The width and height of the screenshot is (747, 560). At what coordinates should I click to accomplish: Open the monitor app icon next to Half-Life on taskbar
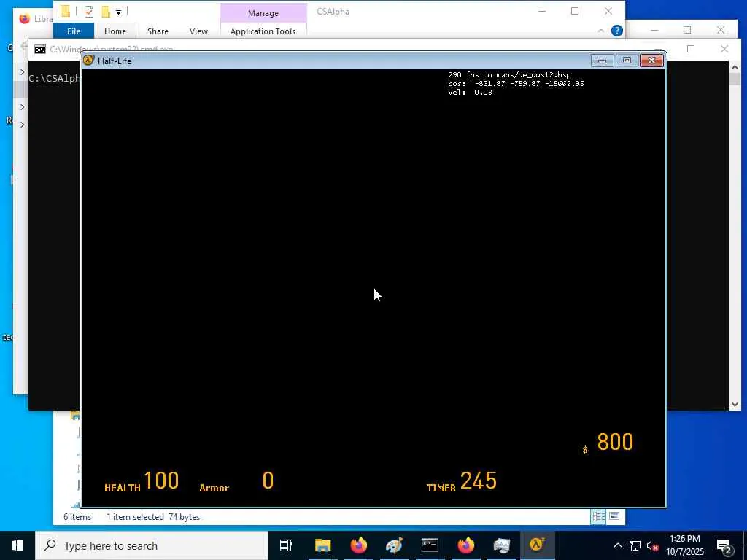tap(501, 545)
